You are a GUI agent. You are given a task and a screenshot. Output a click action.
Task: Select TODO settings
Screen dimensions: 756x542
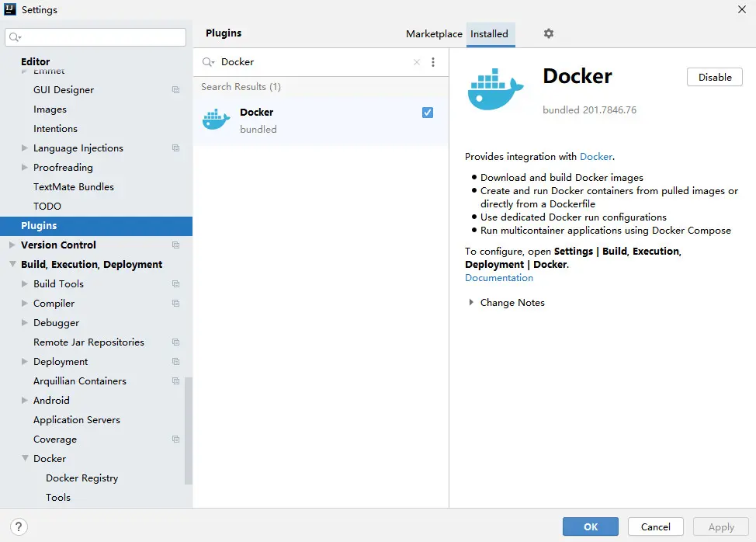(x=47, y=207)
